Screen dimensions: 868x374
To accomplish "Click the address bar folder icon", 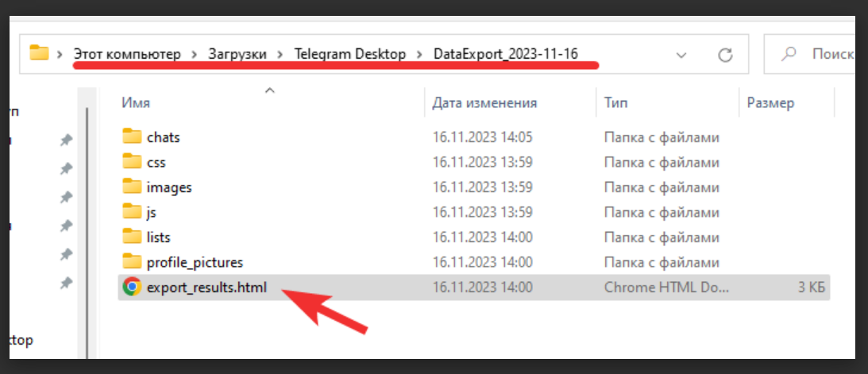I will (39, 54).
